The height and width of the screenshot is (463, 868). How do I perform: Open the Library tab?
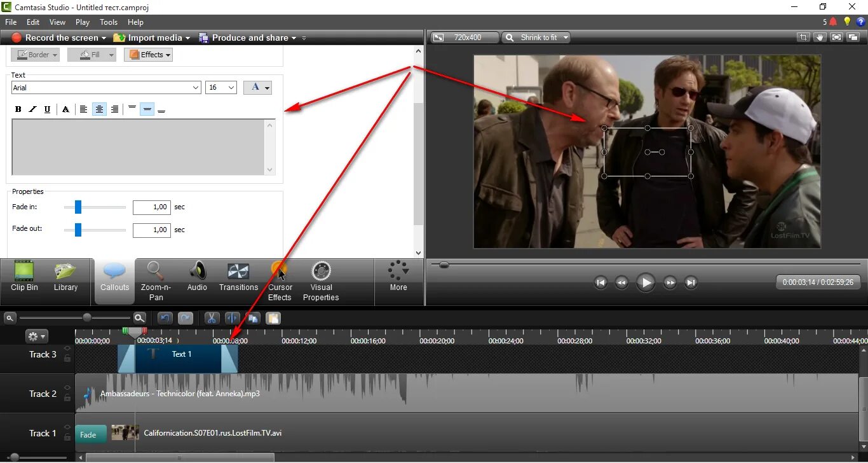65,278
